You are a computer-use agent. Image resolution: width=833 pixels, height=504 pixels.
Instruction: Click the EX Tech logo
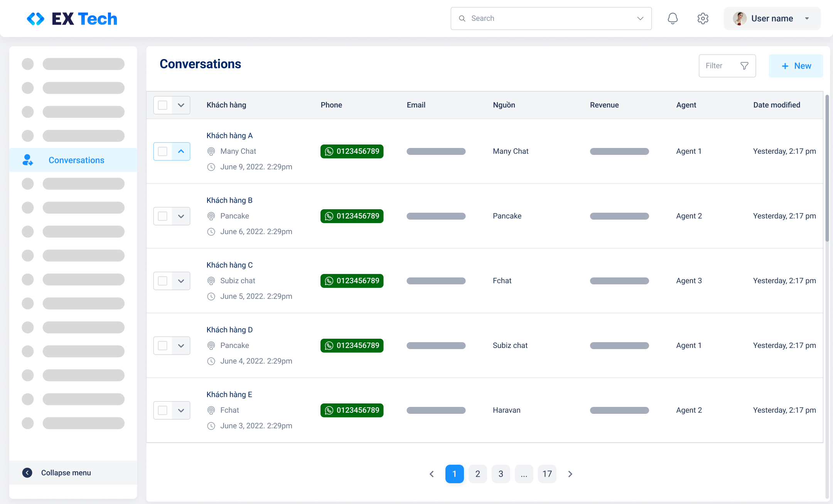pos(72,18)
